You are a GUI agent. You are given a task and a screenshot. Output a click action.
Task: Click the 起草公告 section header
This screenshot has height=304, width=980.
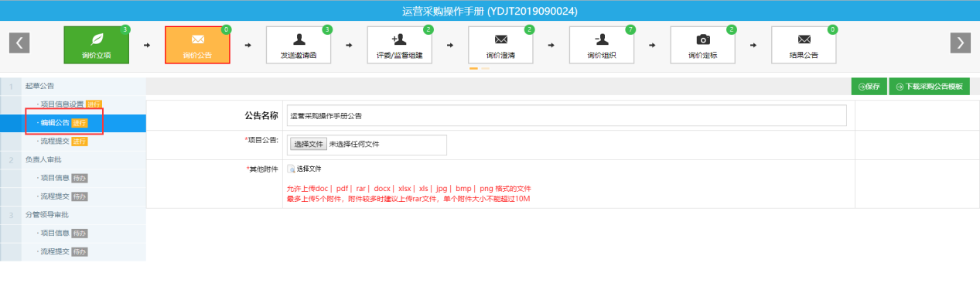(x=39, y=86)
